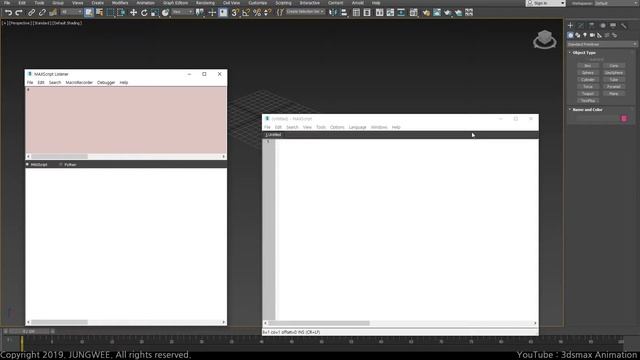Open the reference coordinate system dropdown
This screenshot has height=360, width=640.
(x=182, y=12)
